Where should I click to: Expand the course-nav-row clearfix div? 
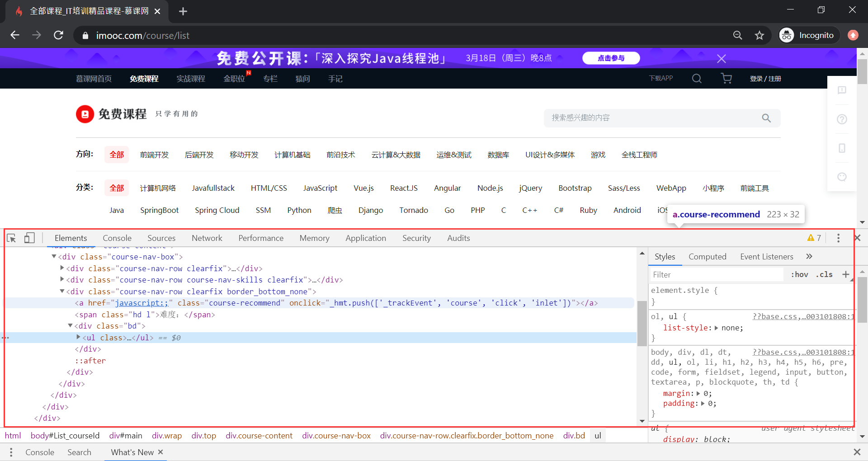point(62,268)
